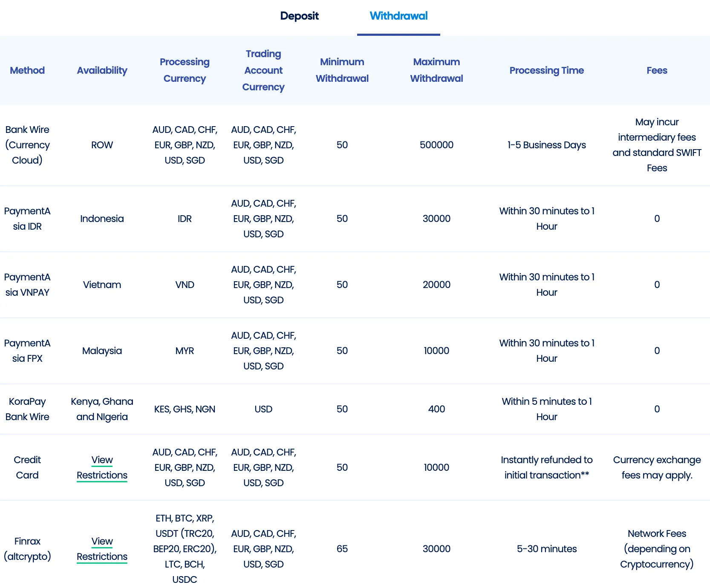Select the PaymentAsia IDR method cell

[x=27, y=219]
